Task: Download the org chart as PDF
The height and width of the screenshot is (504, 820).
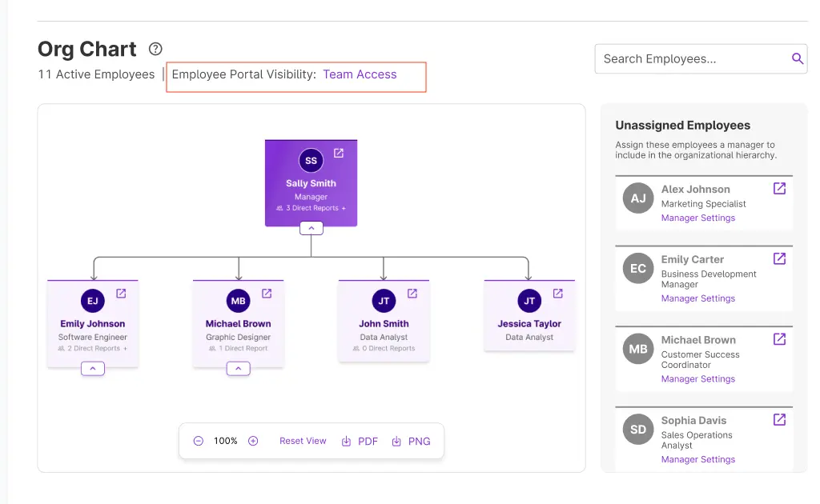Action: pos(360,440)
